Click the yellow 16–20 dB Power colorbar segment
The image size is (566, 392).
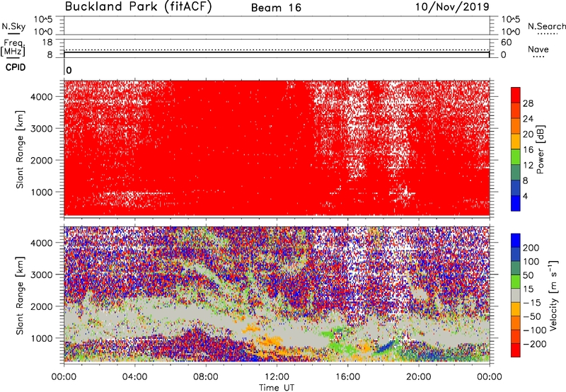tap(516, 142)
